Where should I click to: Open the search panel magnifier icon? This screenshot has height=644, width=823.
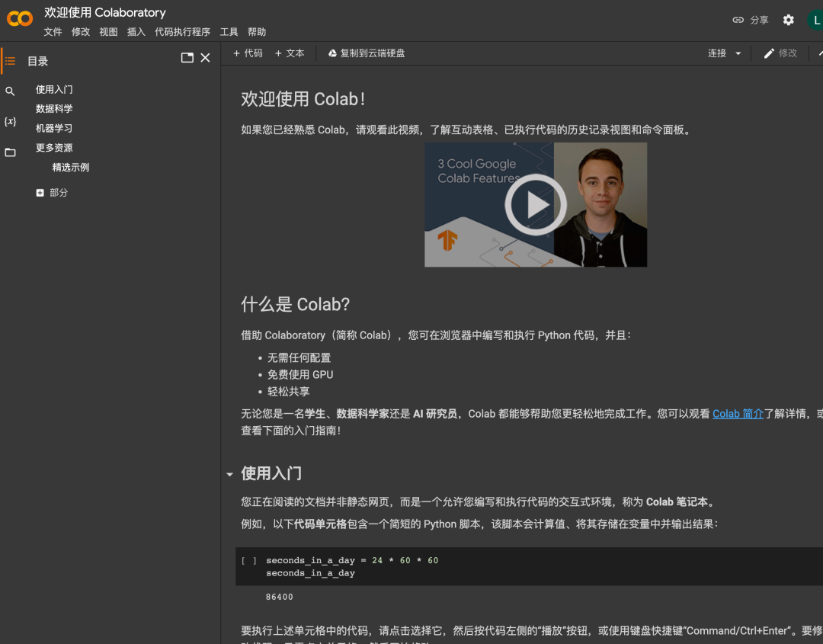(x=10, y=91)
